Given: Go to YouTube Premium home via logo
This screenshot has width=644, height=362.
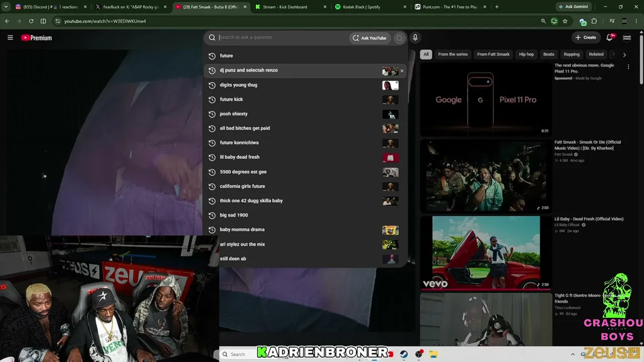Looking at the screenshot, I should click(36, 38).
